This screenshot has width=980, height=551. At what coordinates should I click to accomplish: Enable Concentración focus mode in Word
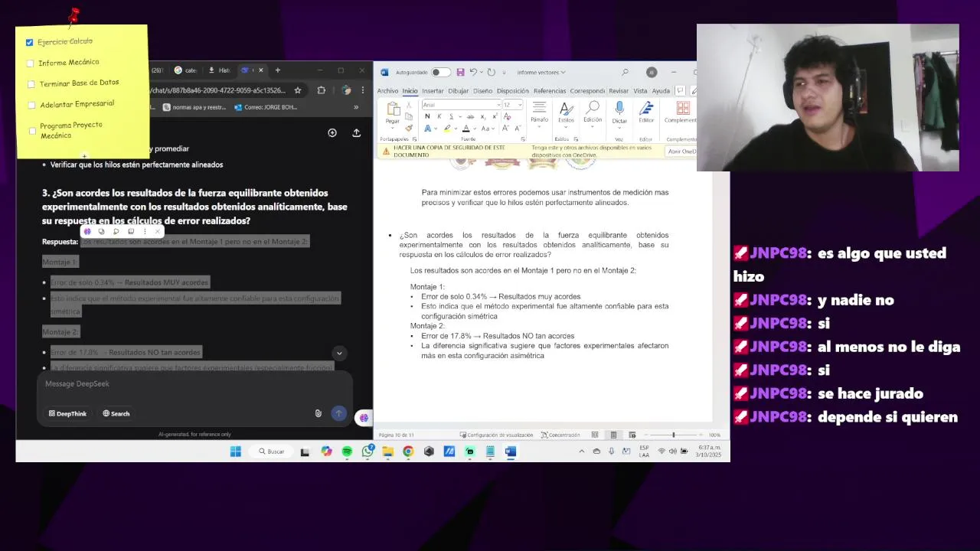point(560,435)
